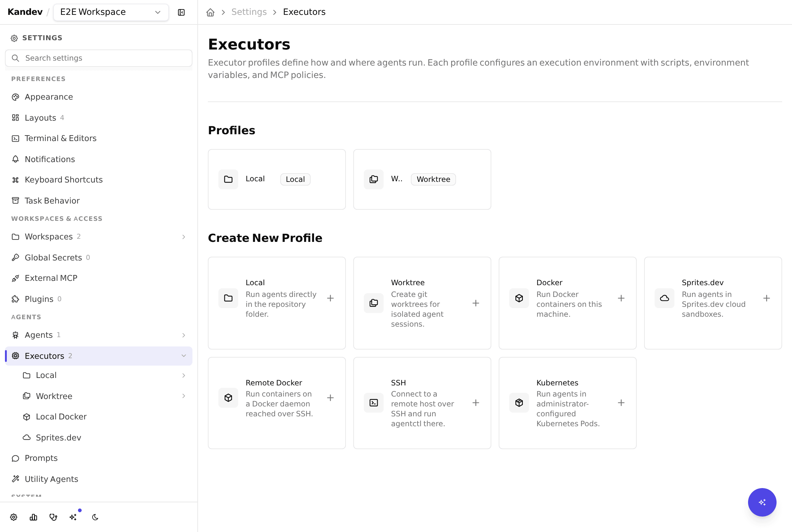The width and height of the screenshot is (792, 532).
Task: Click the stethoscope icon in bottom bar
Action: coord(53,517)
